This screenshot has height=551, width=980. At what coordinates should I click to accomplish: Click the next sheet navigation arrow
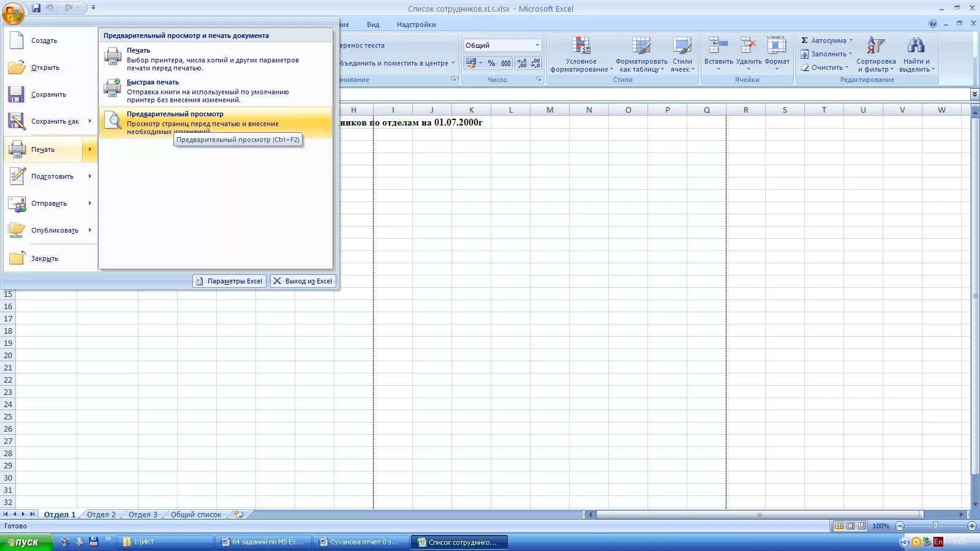pyautogui.click(x=23, y=514)
